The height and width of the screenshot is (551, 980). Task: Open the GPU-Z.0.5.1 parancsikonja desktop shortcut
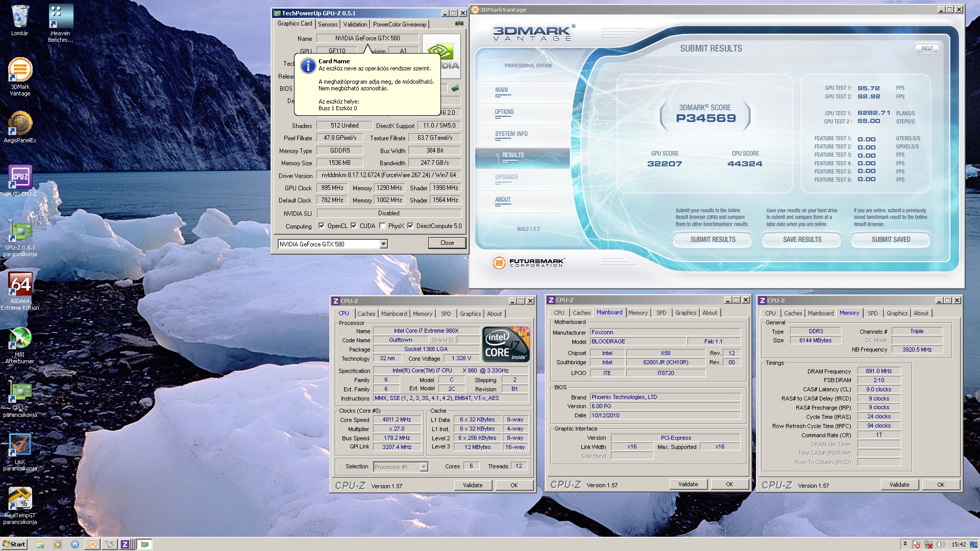tap(20, 239)
